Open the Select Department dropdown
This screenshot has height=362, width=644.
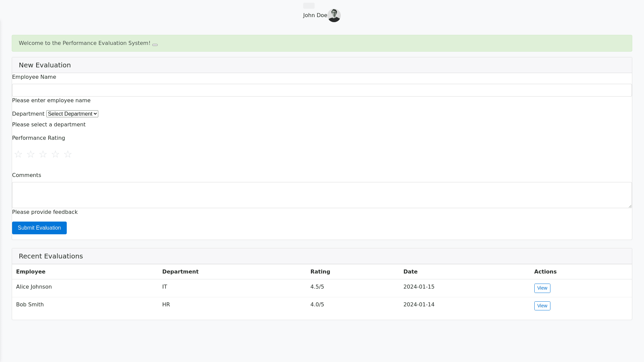pos(72,114)
